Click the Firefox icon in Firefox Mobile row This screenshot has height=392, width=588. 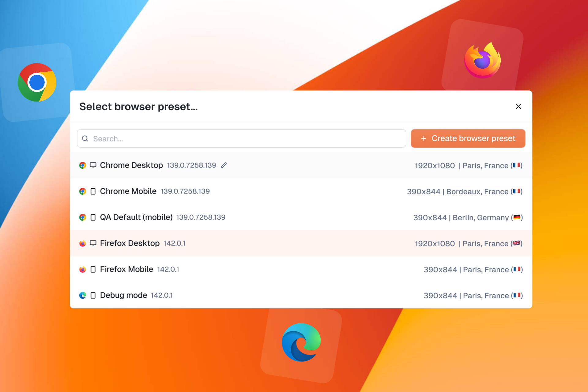pyautogui.click(x=83, y=269)
